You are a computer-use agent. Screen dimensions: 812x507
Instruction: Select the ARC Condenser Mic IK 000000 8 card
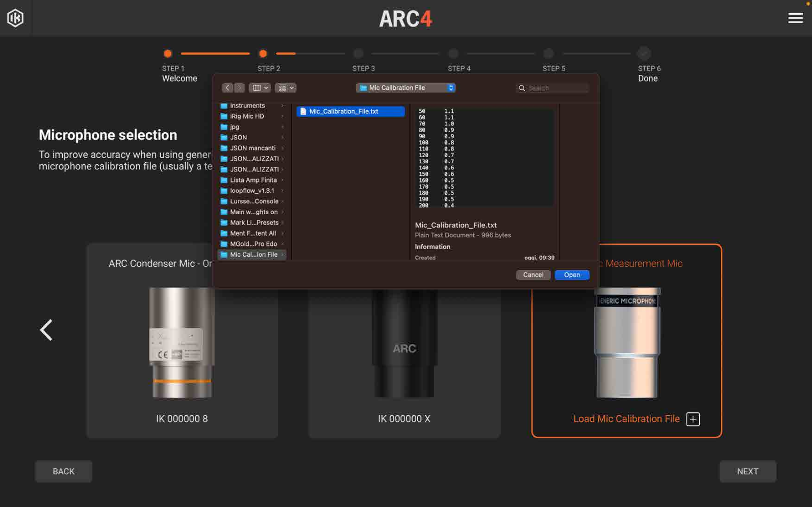point(182,341)
